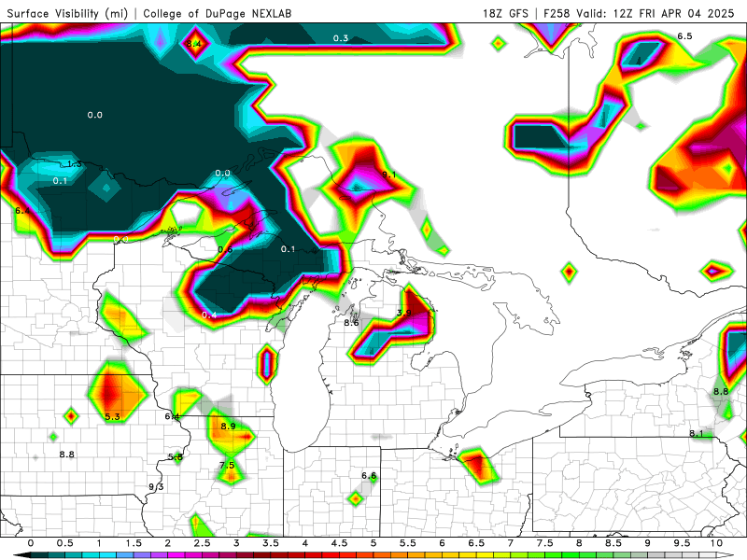Click the '9.3' visibility value on the map
Screen dimensions: 747x560
[x=156, y=486]
